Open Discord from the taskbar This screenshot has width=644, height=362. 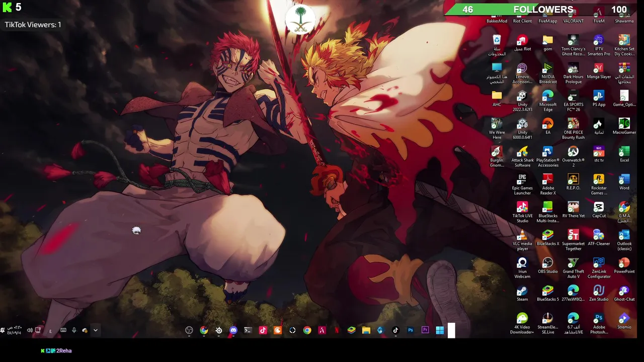[x=233, y=330]
